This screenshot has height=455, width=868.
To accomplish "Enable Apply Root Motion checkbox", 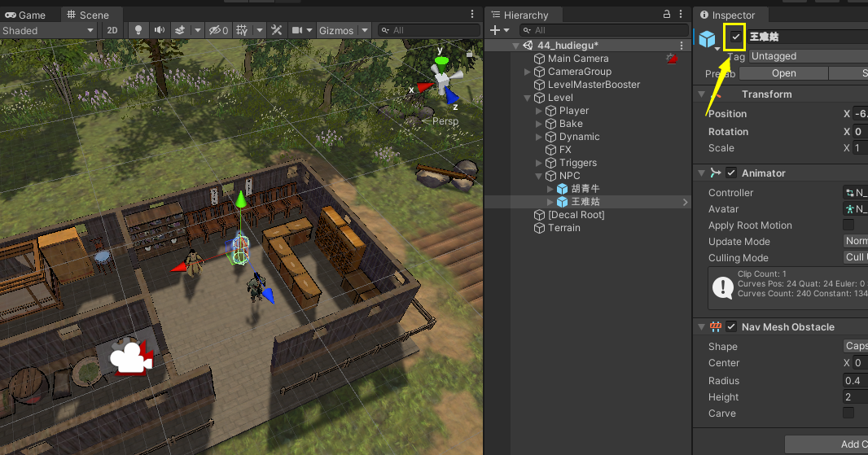I will [x=848, y=225].
